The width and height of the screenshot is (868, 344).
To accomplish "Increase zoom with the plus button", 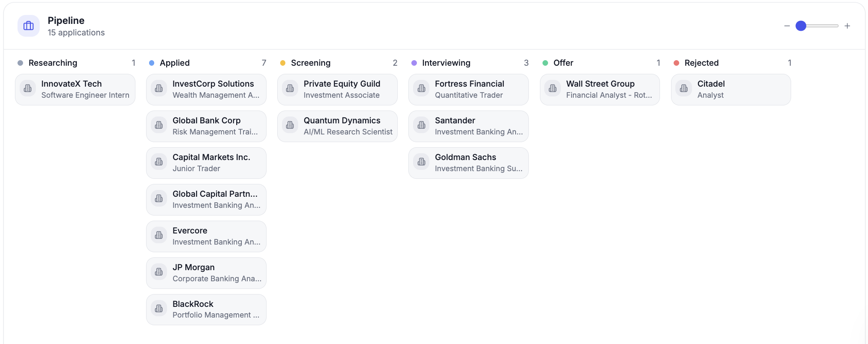I will coord(847,26).
